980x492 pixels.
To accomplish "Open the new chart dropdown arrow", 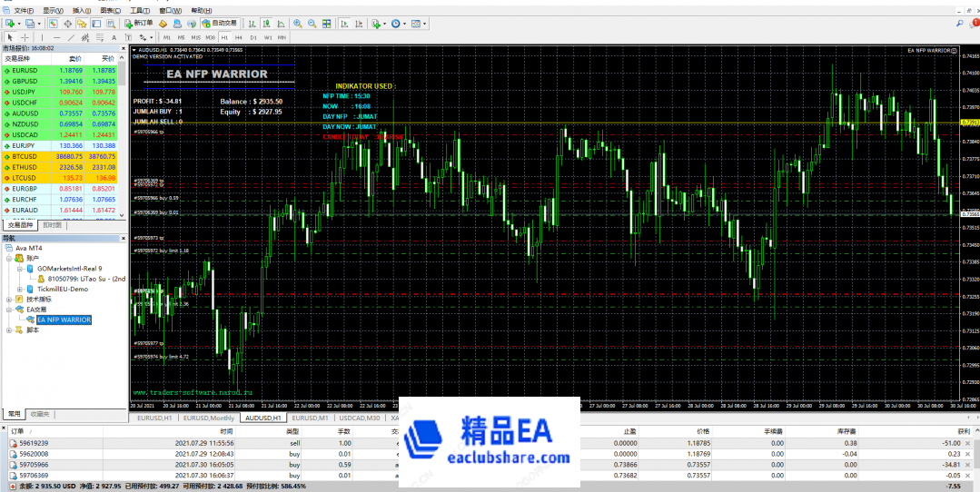I will coord(19,23).
